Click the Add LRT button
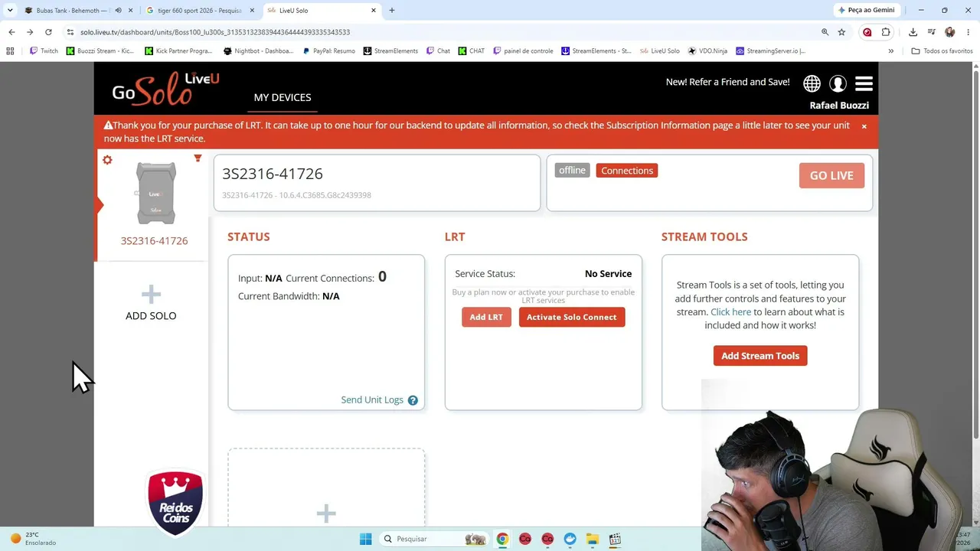 486,318
